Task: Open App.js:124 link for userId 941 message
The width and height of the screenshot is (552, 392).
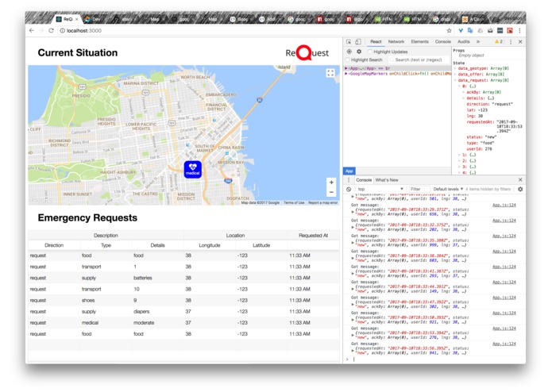Action: [504, 344]
